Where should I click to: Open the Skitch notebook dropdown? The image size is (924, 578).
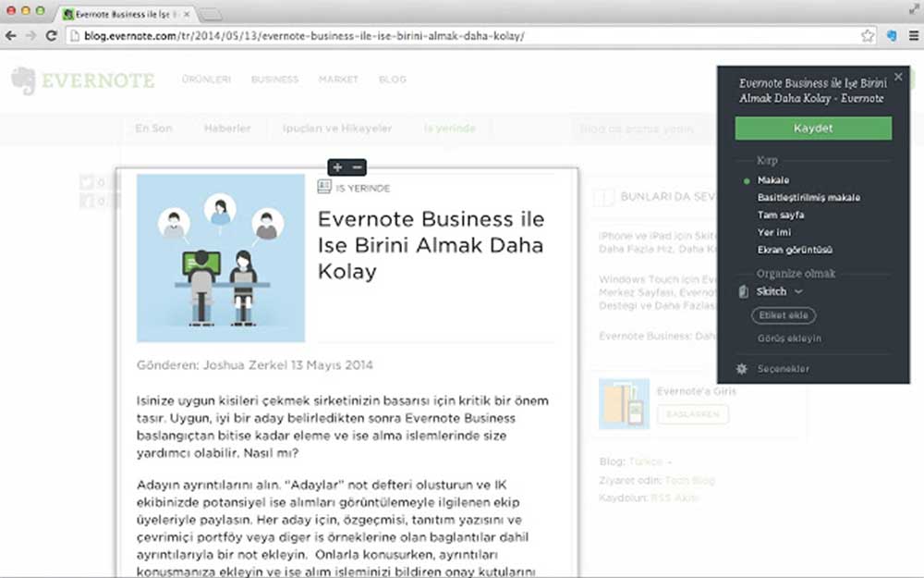[779, 291]
